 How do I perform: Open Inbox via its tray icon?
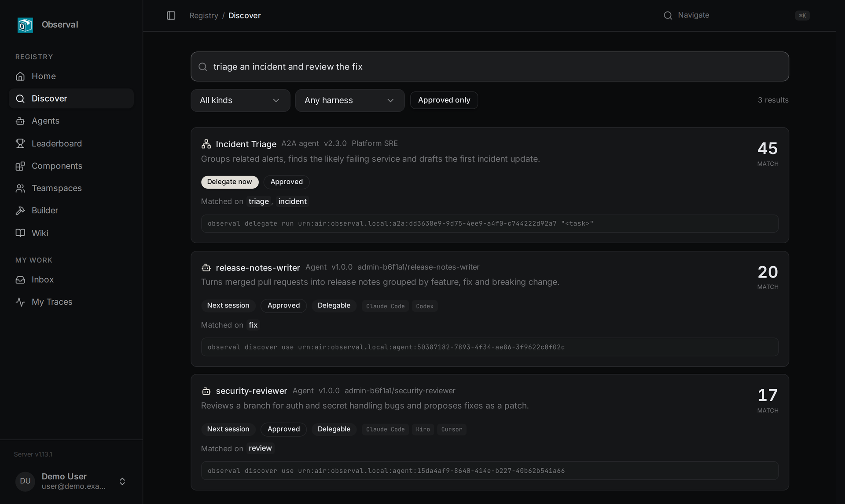[20, 280]
